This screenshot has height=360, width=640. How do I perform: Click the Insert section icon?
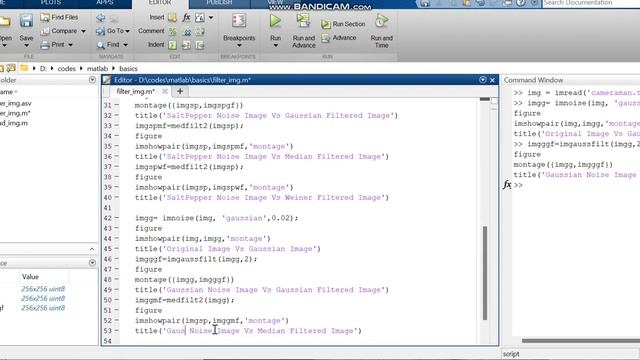tap(173, 18)
